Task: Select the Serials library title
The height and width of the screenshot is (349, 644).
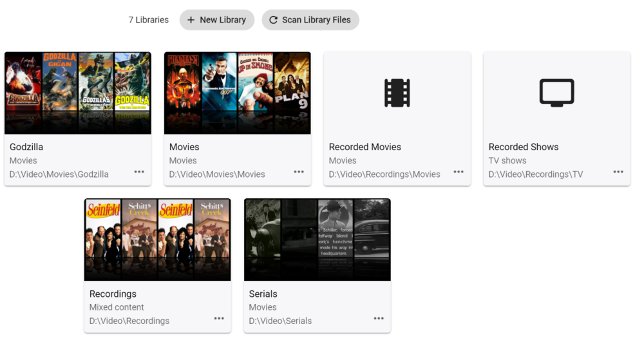Action: [x=263, y=294]
